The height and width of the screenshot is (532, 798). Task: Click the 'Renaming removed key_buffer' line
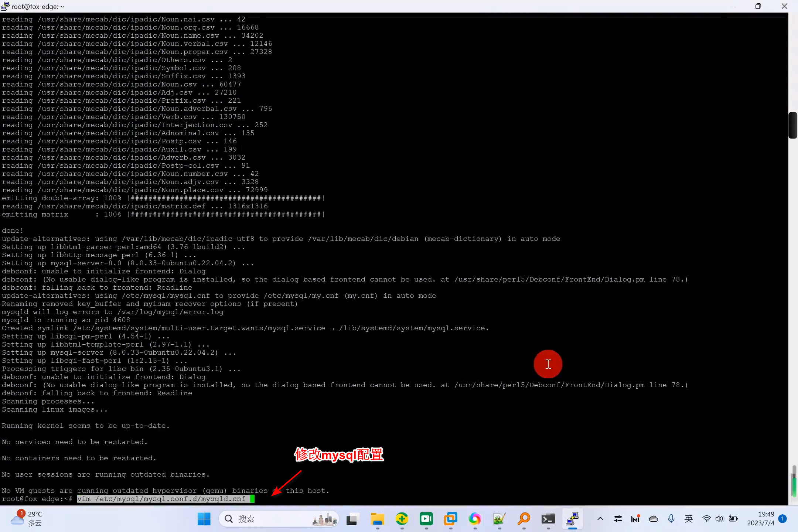point(150,304)
